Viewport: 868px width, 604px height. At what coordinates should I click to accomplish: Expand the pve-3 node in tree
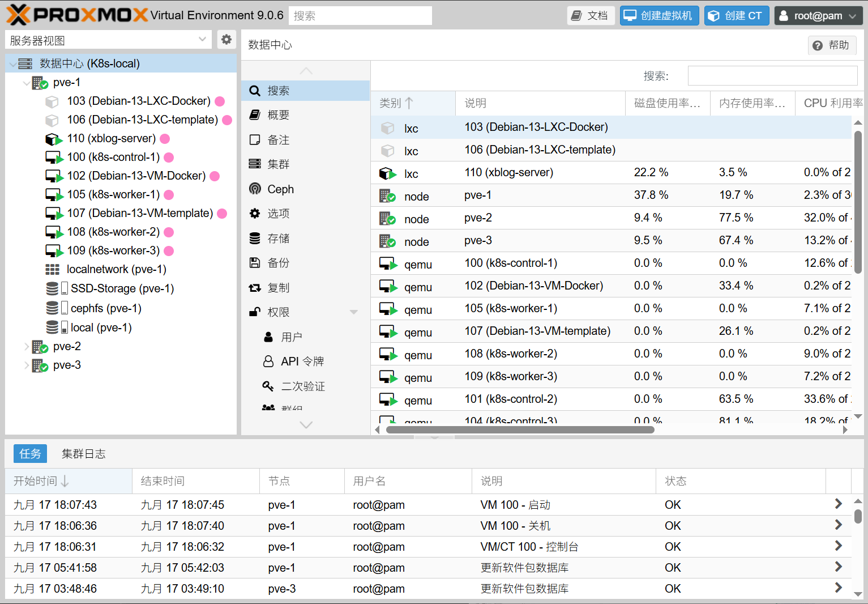click(x=26, y=365)
